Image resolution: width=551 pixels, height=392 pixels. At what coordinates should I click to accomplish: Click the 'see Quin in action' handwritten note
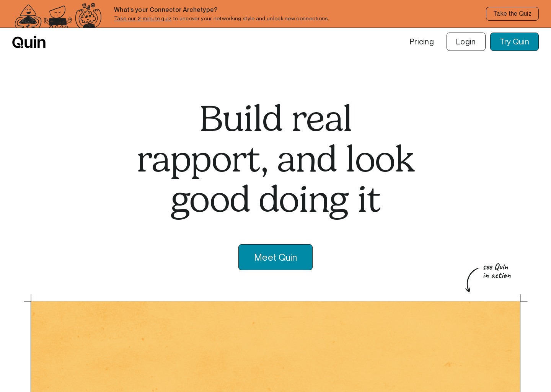[x=497, y=271]
